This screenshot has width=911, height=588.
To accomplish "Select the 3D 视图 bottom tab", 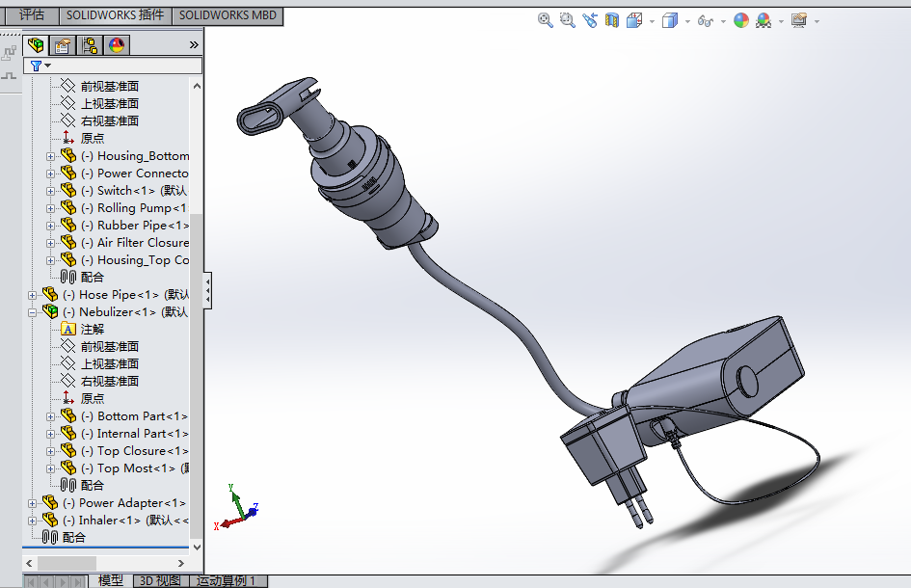I will click(x=160, y=580).
